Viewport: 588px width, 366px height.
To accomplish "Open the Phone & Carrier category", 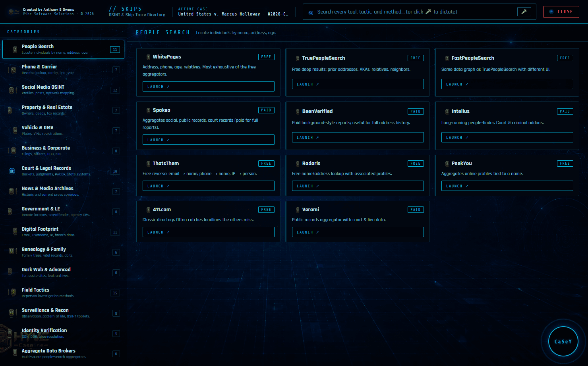I will (64, 70).
